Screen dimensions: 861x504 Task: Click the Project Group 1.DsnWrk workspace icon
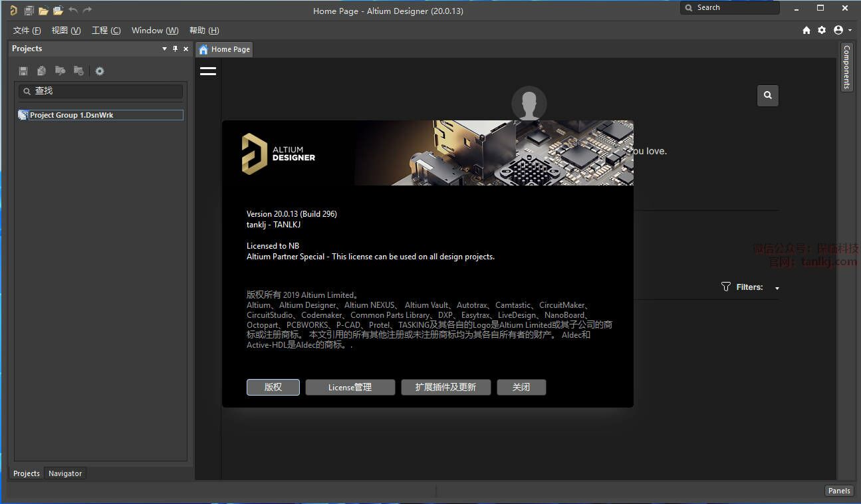[23, 115]
